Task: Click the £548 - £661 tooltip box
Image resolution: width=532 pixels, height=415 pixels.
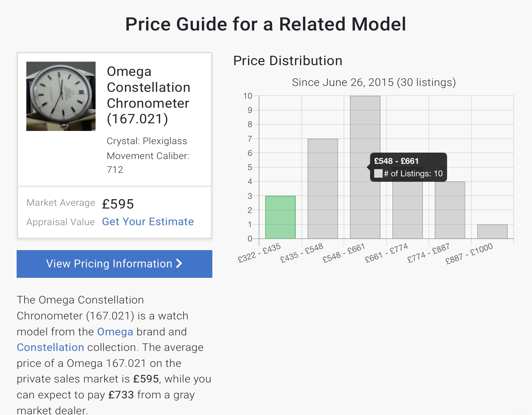Action: click(x=408, y=167)
